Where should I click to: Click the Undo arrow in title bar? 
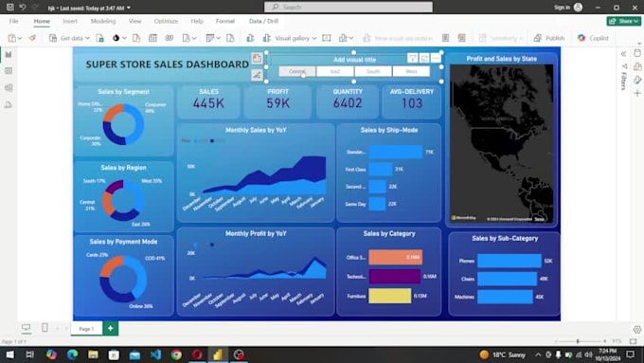pos(23,8)
